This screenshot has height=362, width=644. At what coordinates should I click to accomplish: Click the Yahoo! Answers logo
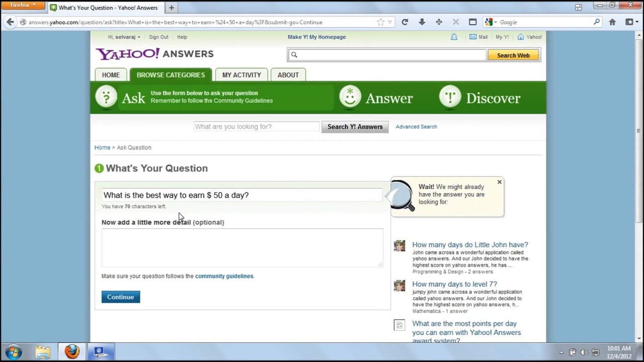(154, 54)
